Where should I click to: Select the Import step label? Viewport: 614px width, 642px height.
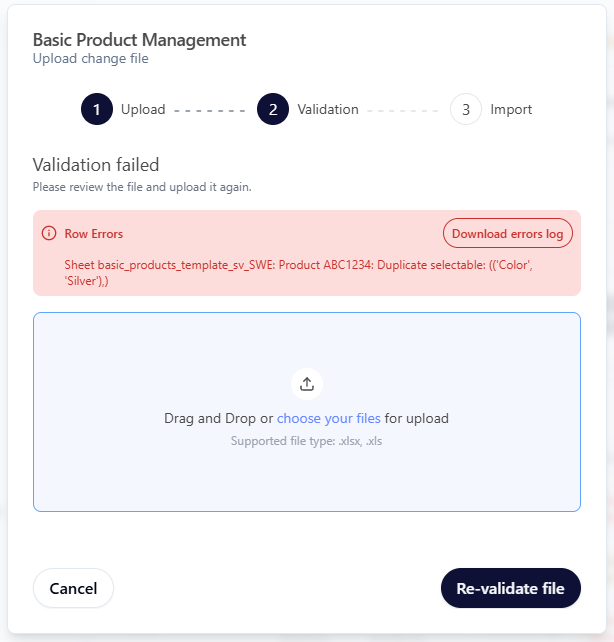pyautogui.click(x=511, y=110)
